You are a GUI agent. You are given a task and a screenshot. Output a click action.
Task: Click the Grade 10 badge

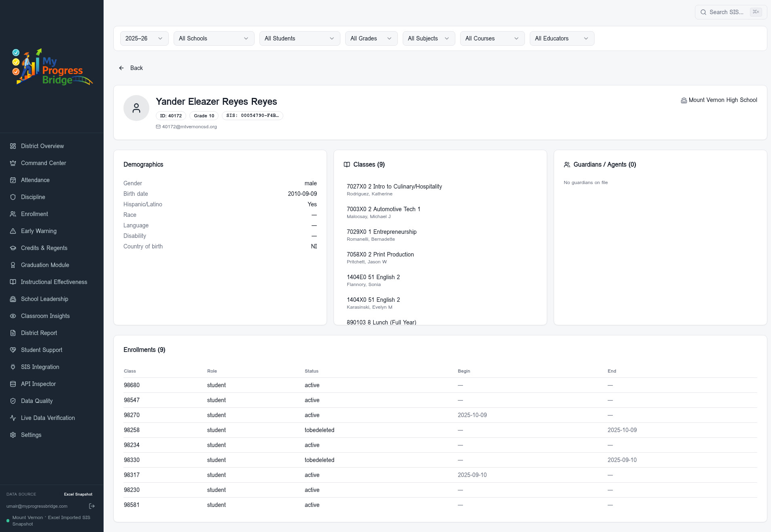[204, 116]
